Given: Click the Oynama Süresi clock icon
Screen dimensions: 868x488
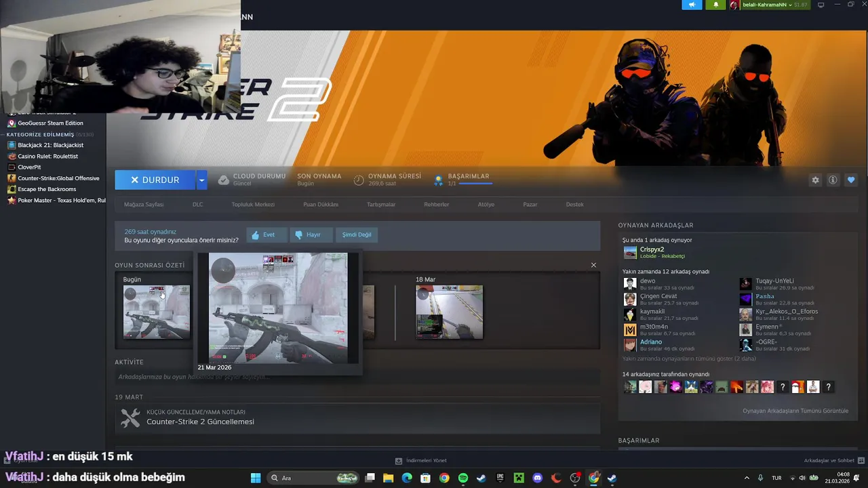Looking at the screenshot, I should tap(359, 180).
